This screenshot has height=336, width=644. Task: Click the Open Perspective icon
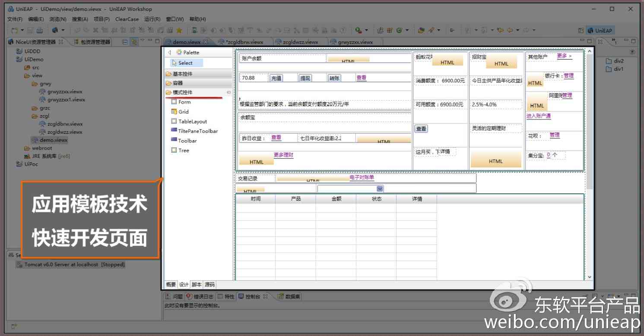[x=581, y=31]
